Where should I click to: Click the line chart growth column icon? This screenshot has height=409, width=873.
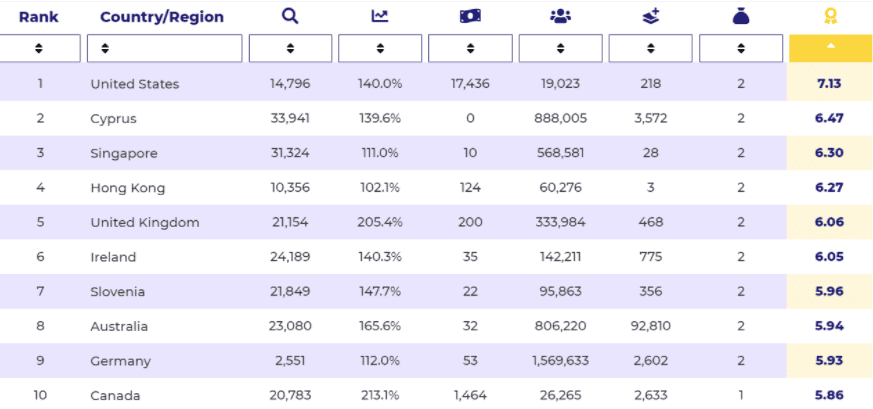[380, 16]
